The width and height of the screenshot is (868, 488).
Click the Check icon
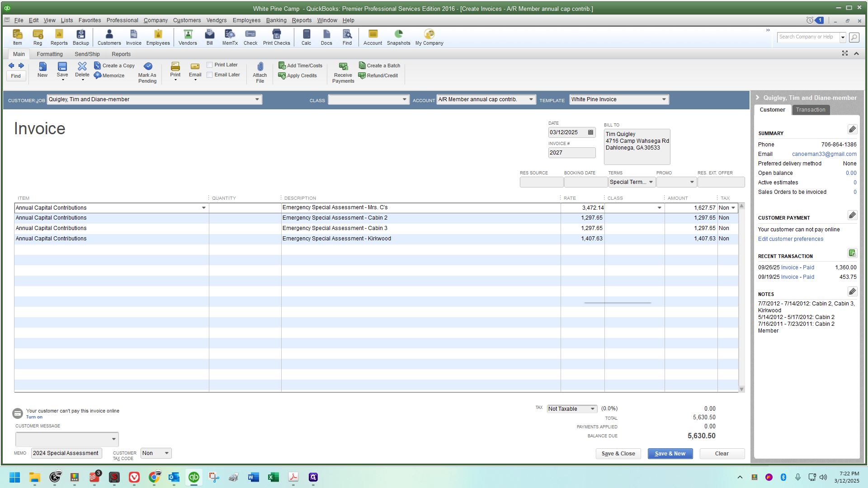click(250, 37)
